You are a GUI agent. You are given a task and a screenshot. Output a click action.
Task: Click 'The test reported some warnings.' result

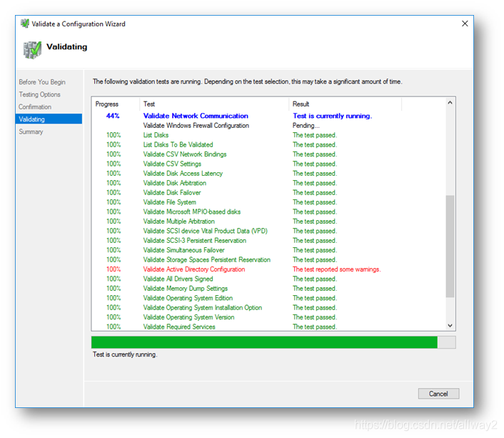click(336, 269)
